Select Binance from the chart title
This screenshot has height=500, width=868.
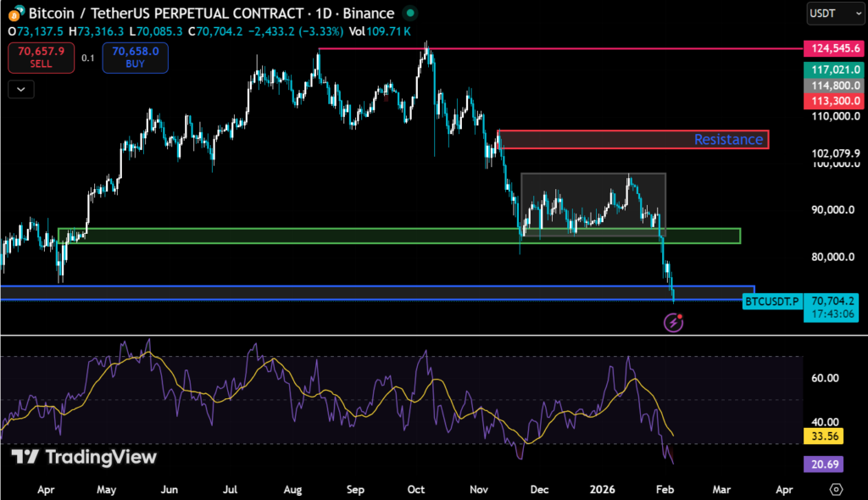point(370,14)
